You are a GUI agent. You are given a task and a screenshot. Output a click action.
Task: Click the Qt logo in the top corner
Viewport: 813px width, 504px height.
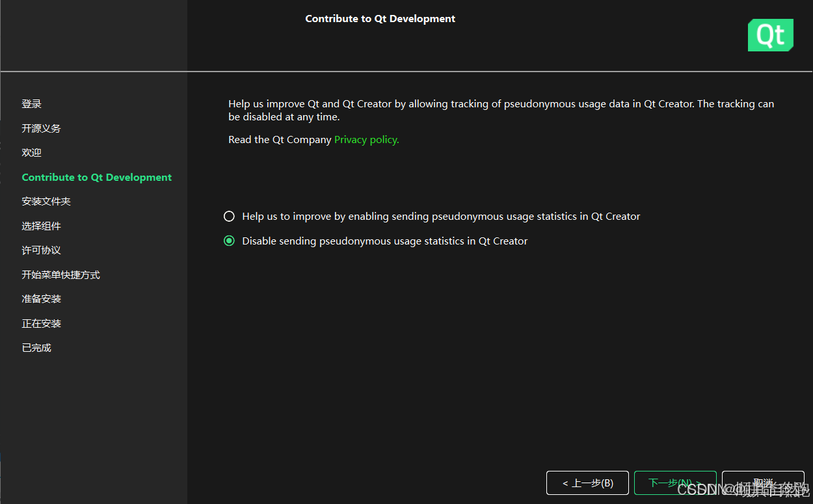click(770, 34)
